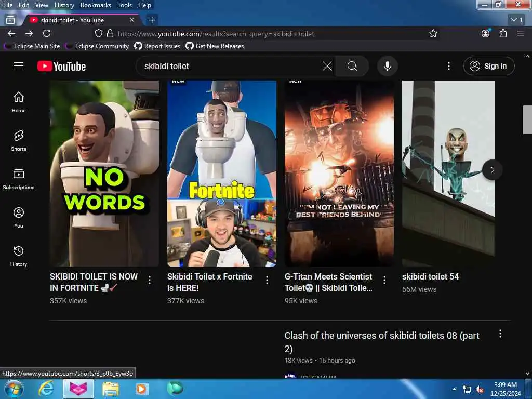Image resolution: width=532 pixels, height=399 pixels.
Task: Clear the search box with X
Action: pos(327,66)
